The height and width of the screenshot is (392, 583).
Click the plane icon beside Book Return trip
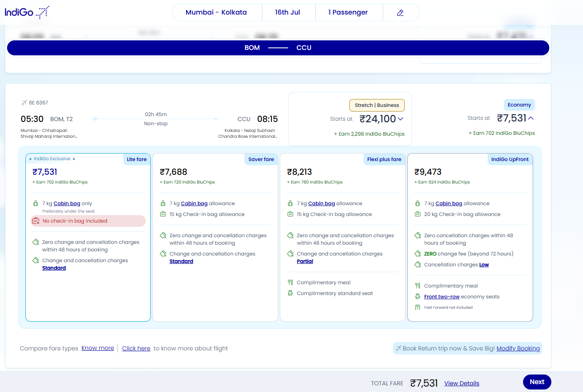pos(399,348)
